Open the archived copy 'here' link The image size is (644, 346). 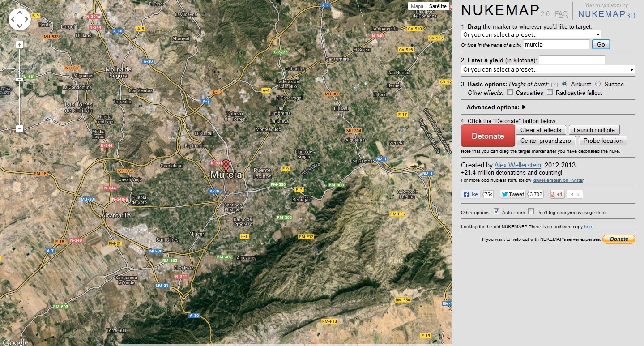[589, 227]
